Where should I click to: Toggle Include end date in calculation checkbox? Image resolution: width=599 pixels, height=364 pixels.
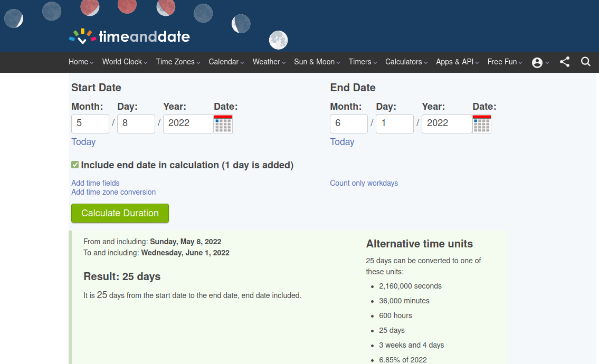point(75,165)
